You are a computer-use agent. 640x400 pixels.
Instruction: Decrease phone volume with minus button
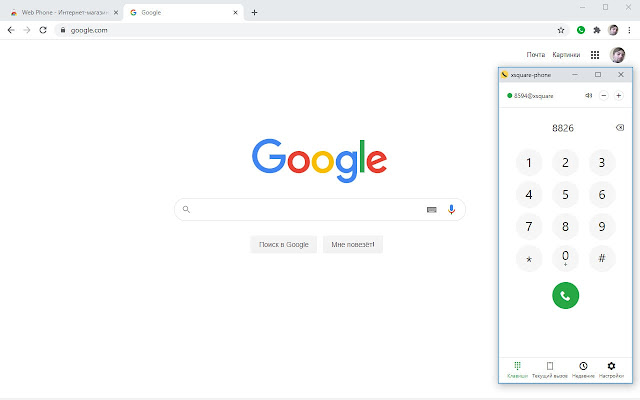(x=603, y=96)
